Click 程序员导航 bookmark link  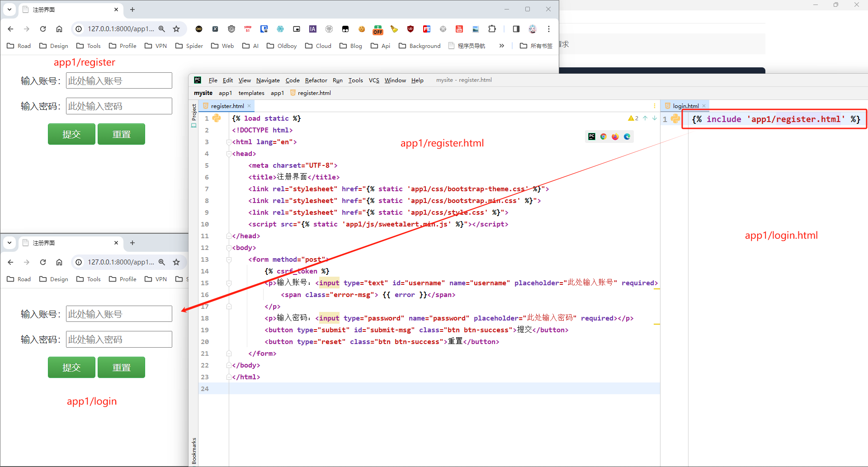click(467, 46)
